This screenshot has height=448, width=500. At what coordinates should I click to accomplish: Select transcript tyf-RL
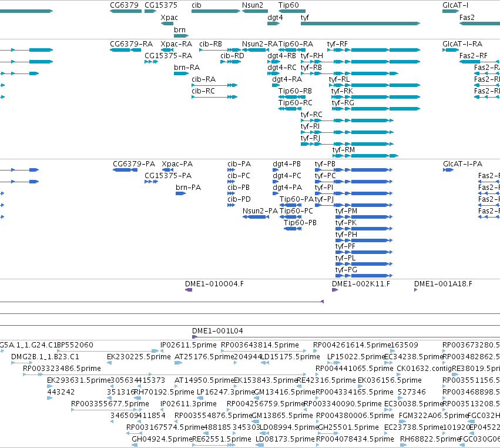pyautogui.click(x=375, y=85)
